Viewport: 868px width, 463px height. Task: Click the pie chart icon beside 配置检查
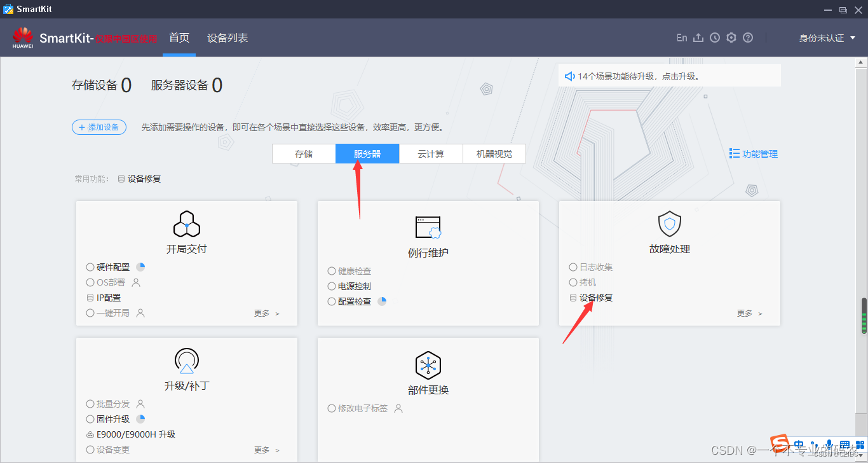382,301
